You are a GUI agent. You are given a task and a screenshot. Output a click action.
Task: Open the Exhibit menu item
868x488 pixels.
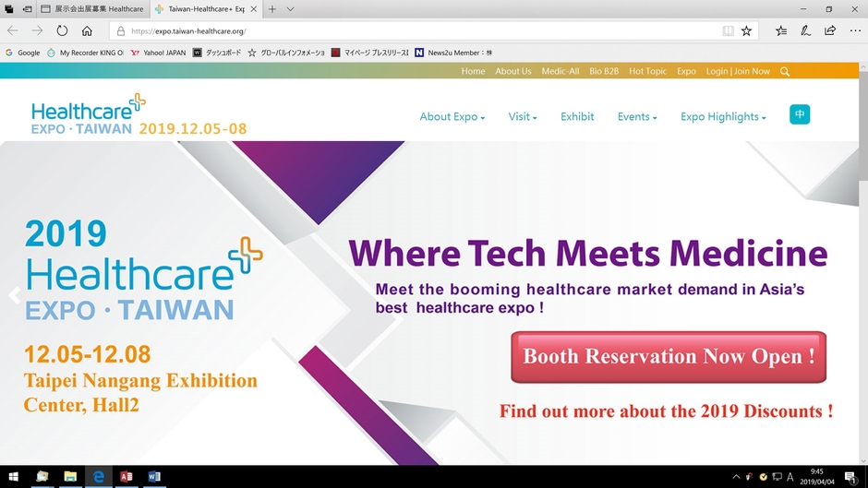[x=577, y=117]
